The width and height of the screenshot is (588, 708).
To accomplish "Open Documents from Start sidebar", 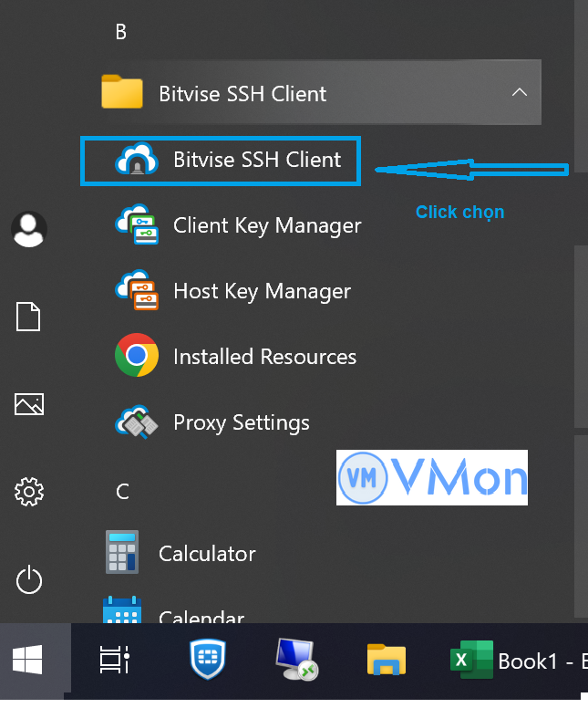I will 29,317.
